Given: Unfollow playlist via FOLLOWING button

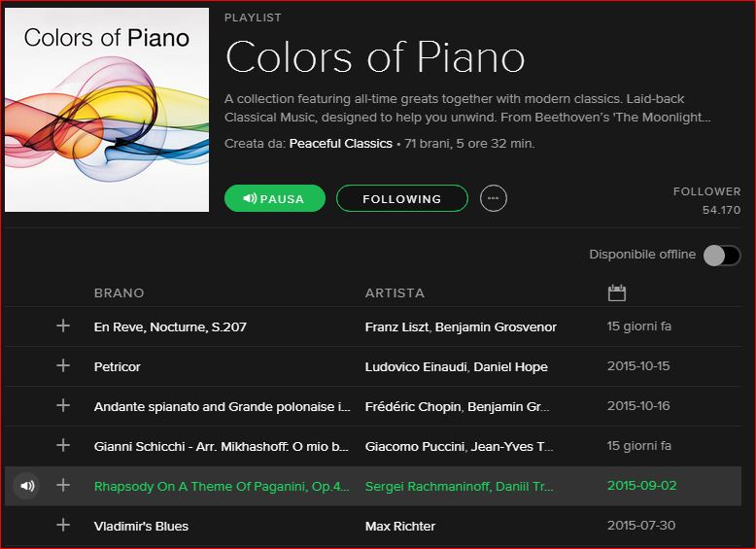Looking at the screenshot, I should coord(402,198).
